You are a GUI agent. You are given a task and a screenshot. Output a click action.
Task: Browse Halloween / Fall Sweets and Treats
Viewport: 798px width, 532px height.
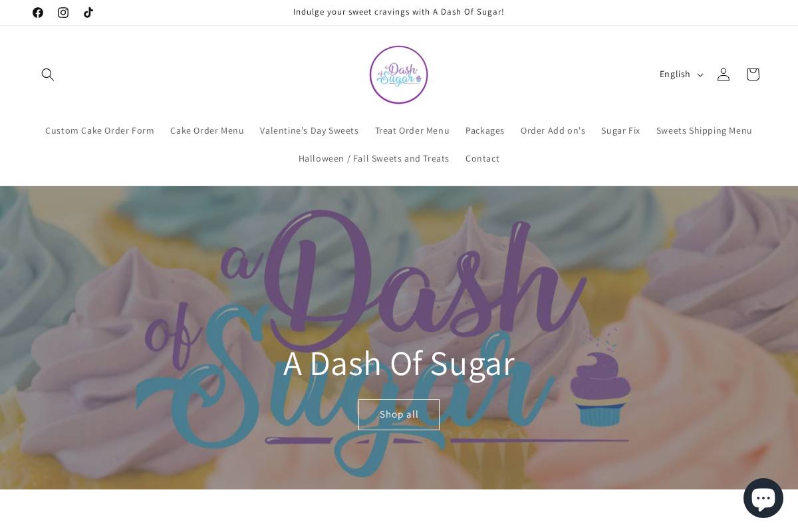click(x=374, y=158)
